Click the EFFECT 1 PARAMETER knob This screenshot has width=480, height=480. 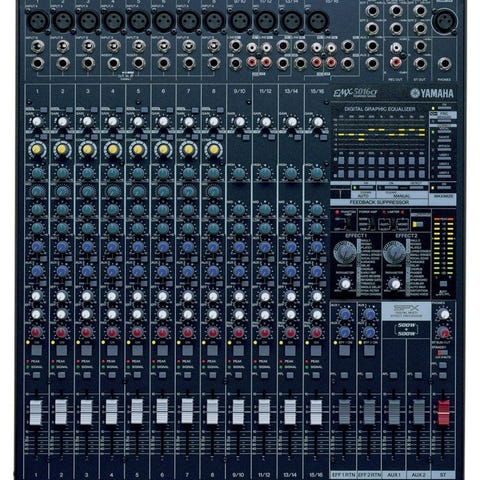pos(345,284)
